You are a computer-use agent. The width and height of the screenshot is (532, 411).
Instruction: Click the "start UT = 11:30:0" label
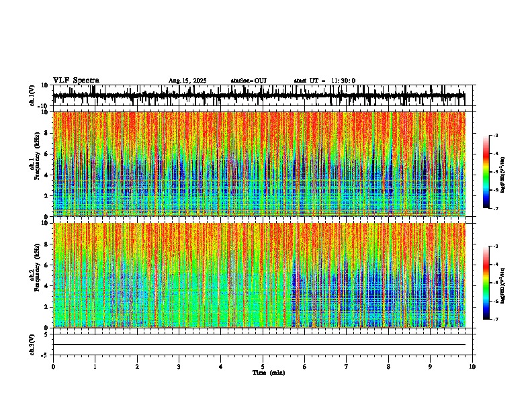(324, 81)
